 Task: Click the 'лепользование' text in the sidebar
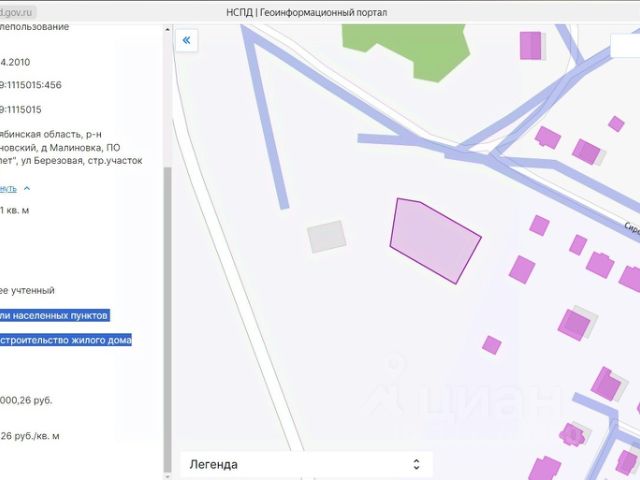point(34,27)
